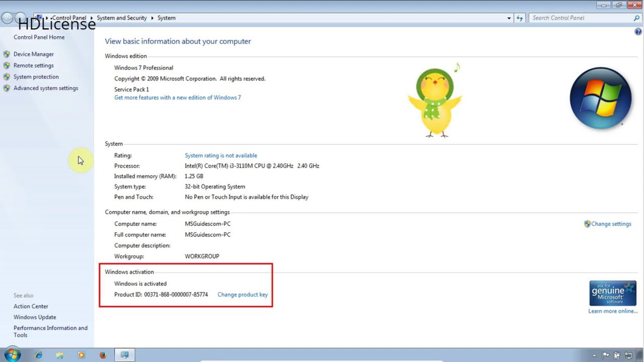
Task: Restore down the System window
Action: click(x=619, y=5)
